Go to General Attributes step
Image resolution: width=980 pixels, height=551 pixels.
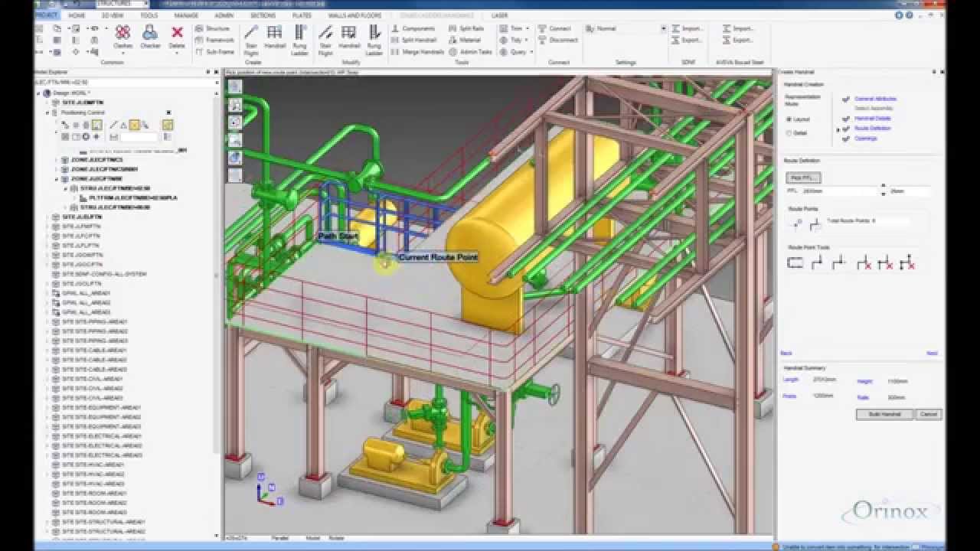875,99
